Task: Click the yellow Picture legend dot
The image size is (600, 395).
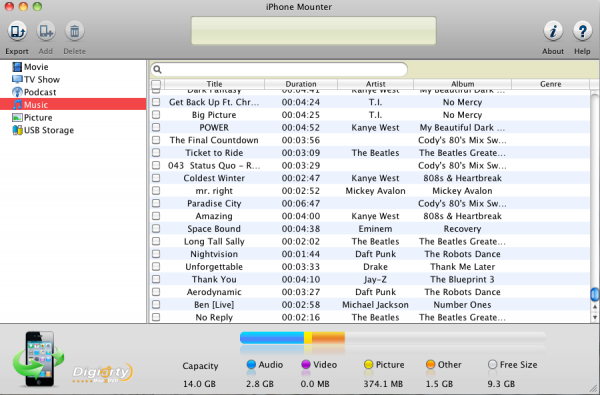Action: 368,364
